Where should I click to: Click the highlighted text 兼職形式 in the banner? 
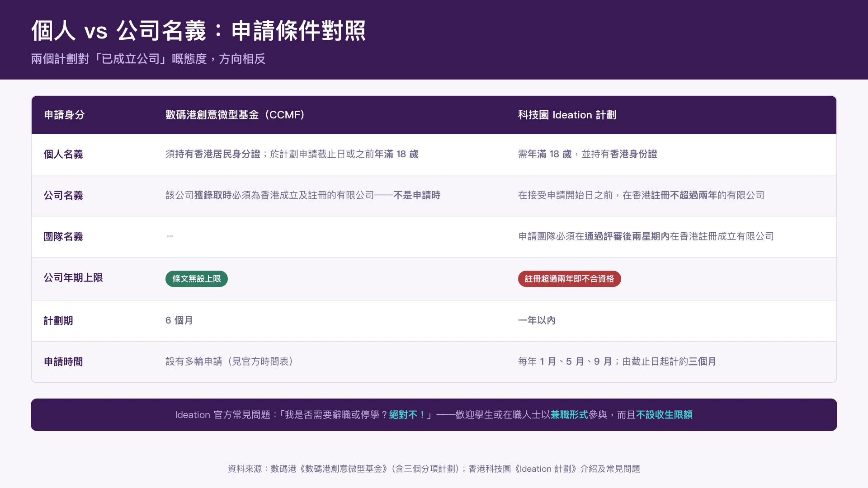point(569,415)
